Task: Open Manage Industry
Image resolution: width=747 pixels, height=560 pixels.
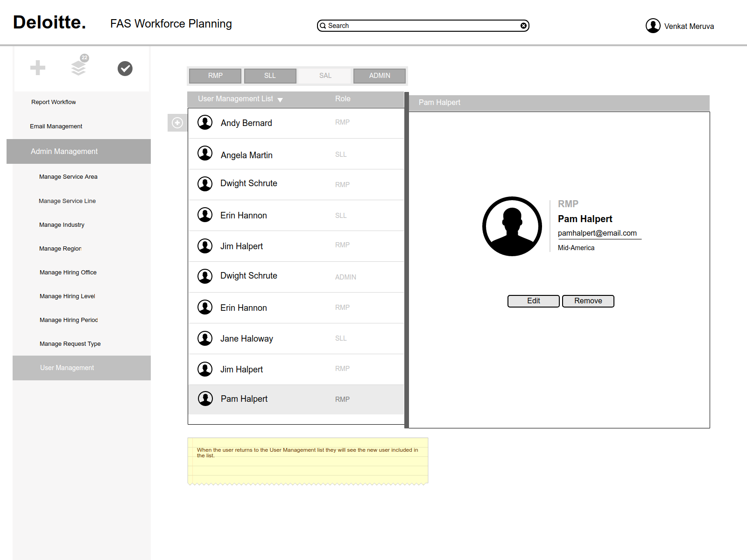Action: (x=62, y=225)
